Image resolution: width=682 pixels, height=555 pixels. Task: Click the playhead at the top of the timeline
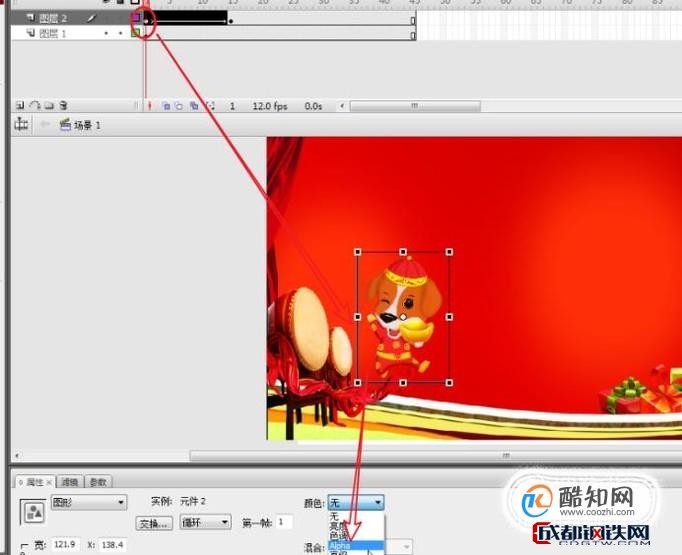(x=145, y=2)
